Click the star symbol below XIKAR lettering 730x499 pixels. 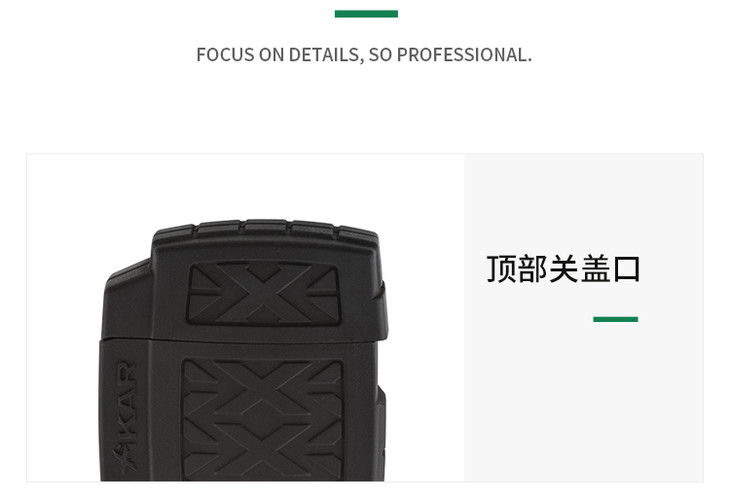coord(125,459)
